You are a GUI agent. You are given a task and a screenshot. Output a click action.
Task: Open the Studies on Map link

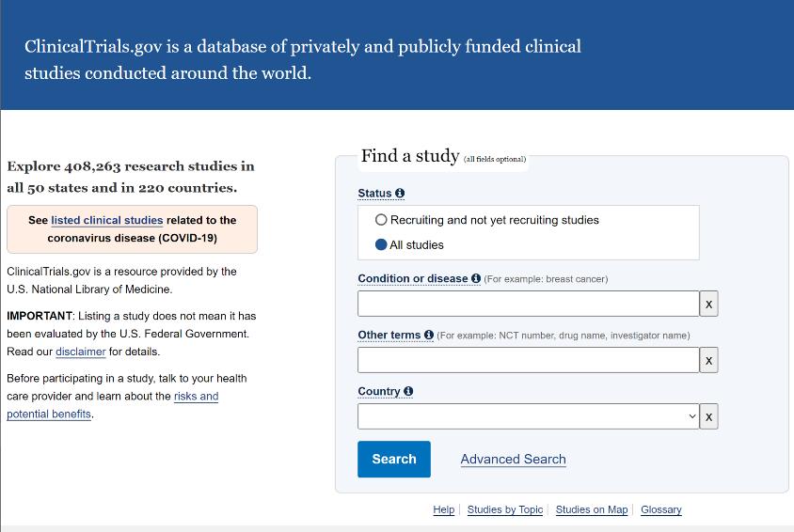[591, 509]
